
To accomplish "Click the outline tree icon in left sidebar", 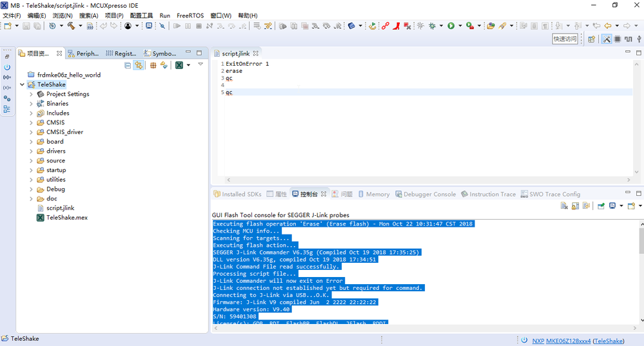I will coord(7,109).
